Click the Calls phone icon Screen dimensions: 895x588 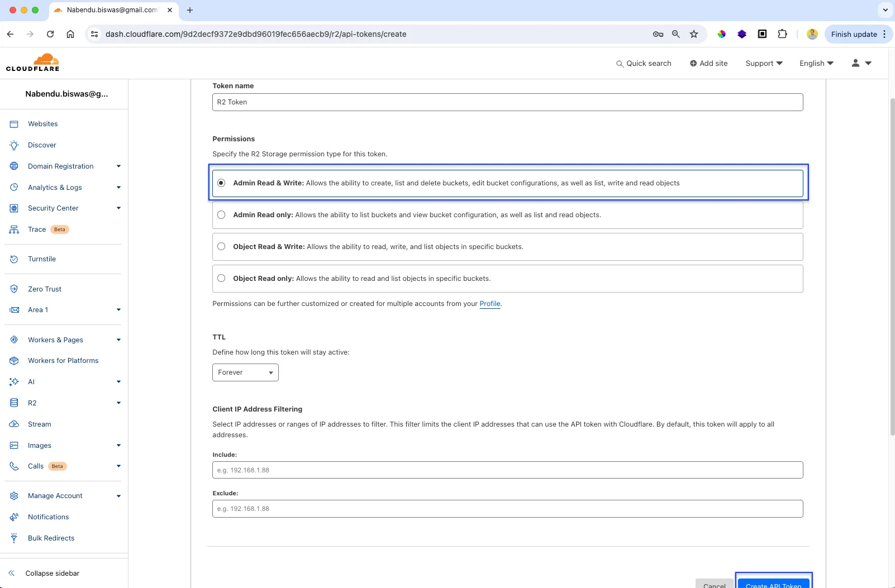[x=14, y=466]
